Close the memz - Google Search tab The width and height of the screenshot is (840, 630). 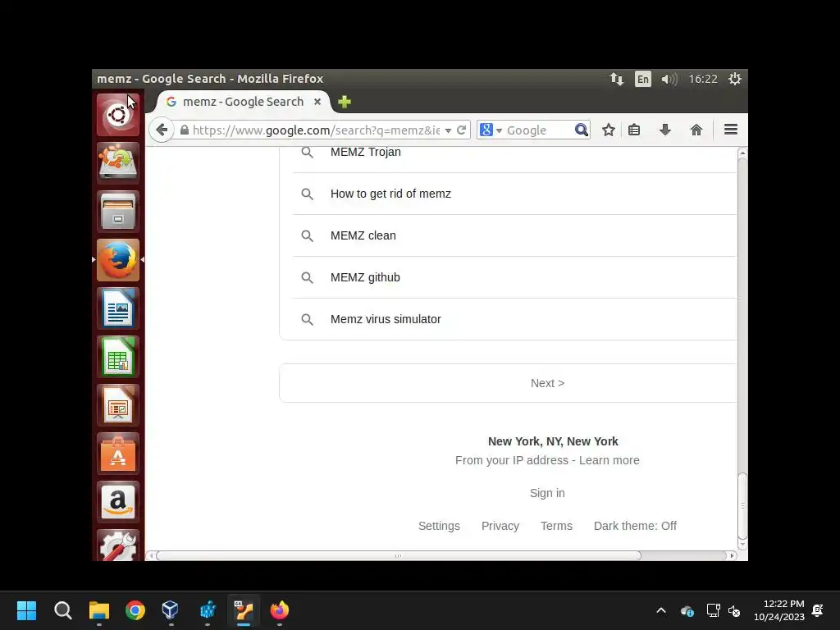click(317, 101)
